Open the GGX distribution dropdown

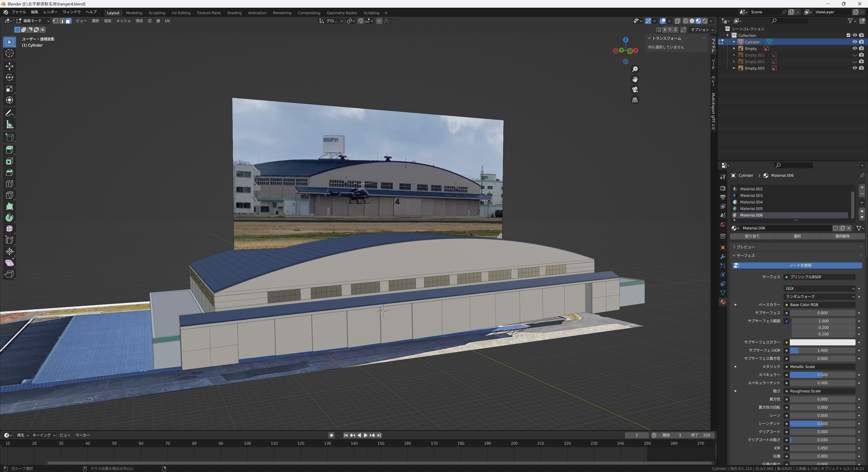819,288
